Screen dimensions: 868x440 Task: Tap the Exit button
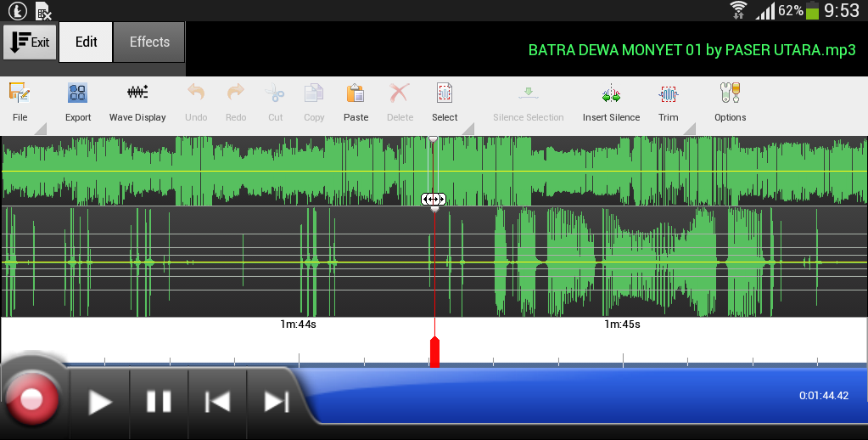(30, 42)
